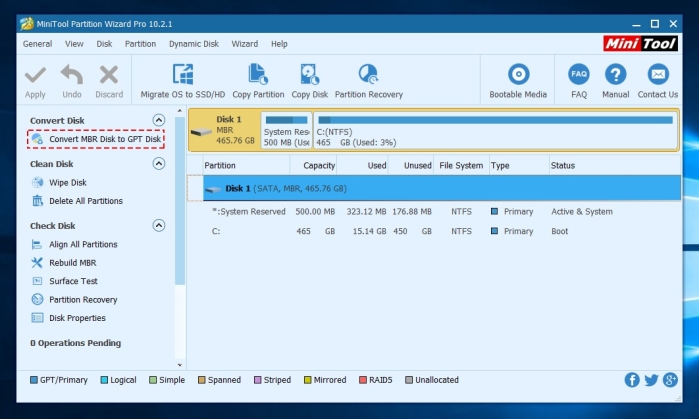The height and width of the screenshot is (419, 699).
Task: Click the Mirrored legend entry
Action: [x=325, y=380]
